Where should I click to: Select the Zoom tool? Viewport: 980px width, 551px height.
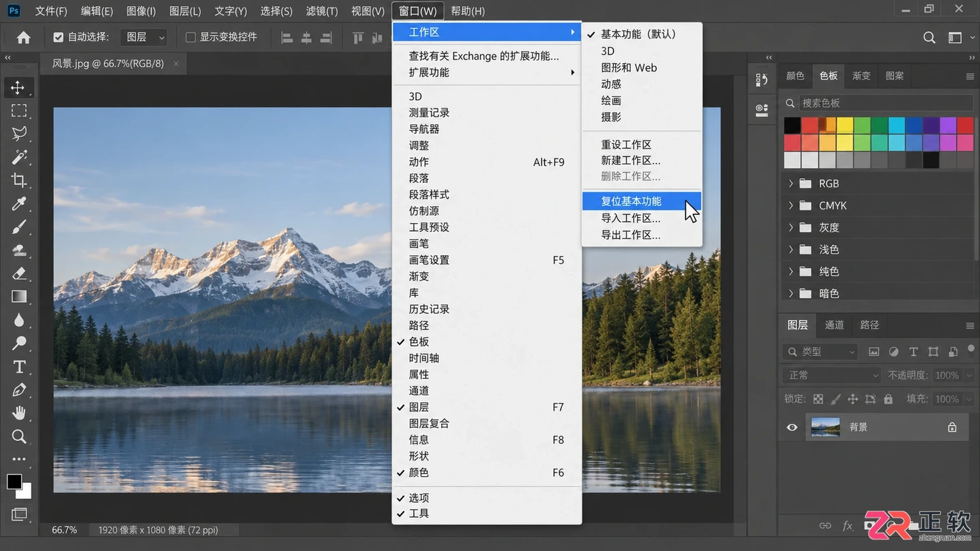pos(18,436)
